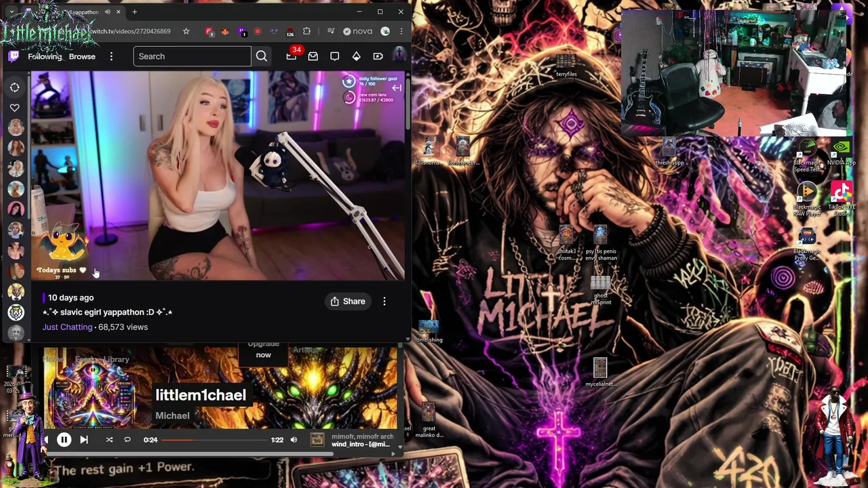Open the video options three-dot menu beside Share

coord(384,301)
